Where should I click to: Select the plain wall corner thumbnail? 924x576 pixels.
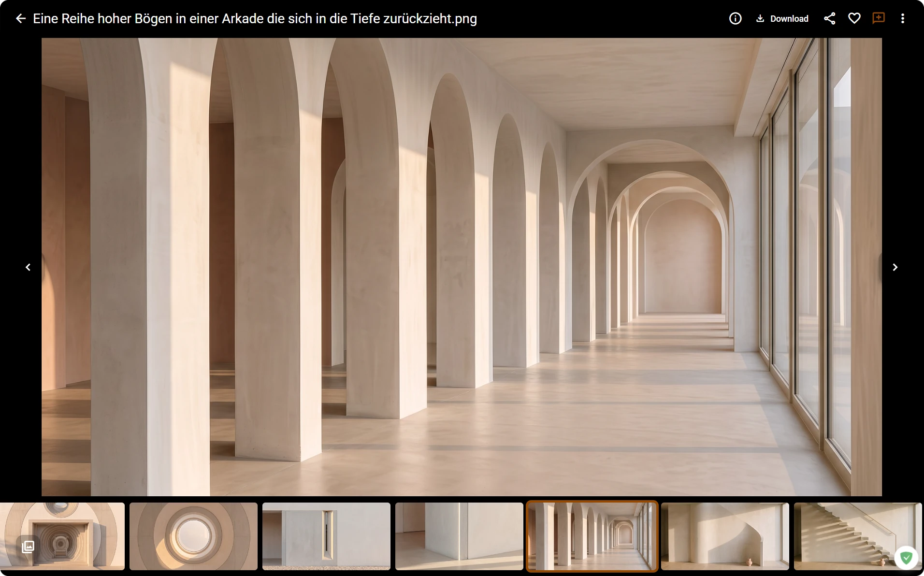pos(459,536)
